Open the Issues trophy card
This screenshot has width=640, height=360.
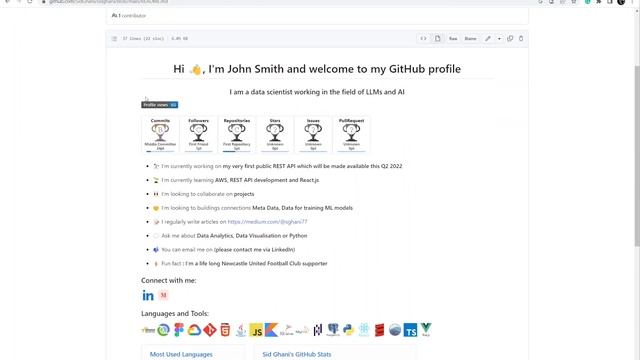(x=313, y=134)
